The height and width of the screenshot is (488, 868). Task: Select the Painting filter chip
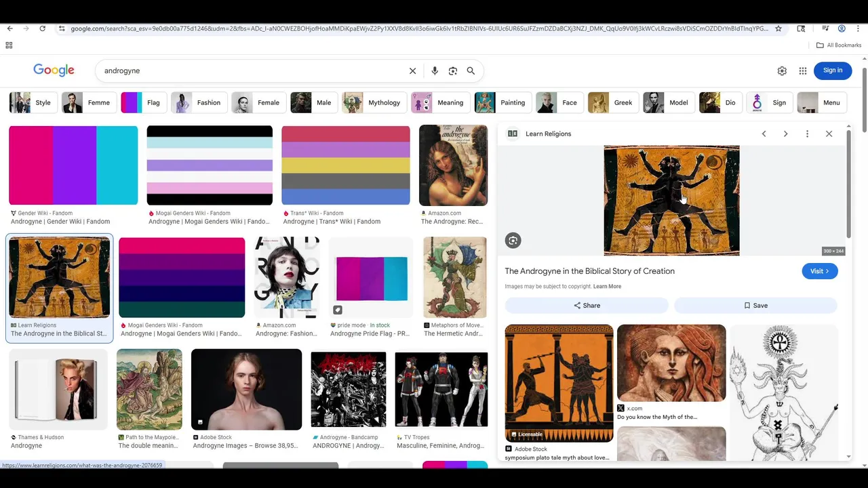coord(502,102)
